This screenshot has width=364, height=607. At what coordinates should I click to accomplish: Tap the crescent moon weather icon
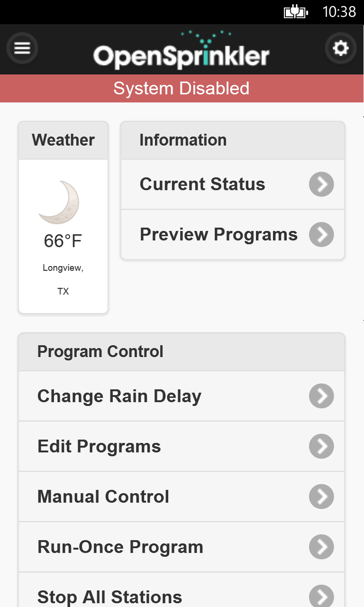[60, 202]
